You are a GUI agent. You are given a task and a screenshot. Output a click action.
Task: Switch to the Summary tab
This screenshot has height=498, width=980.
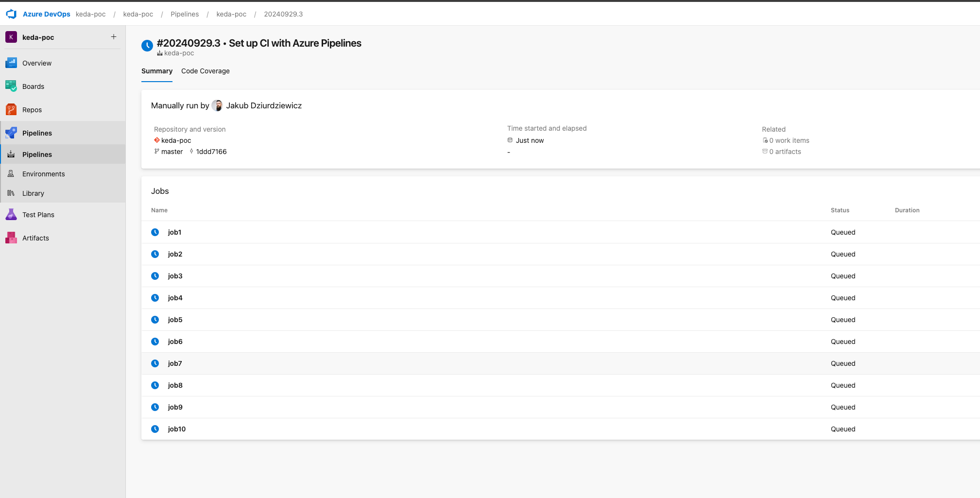pyautogui.click(x=157, y=71)
